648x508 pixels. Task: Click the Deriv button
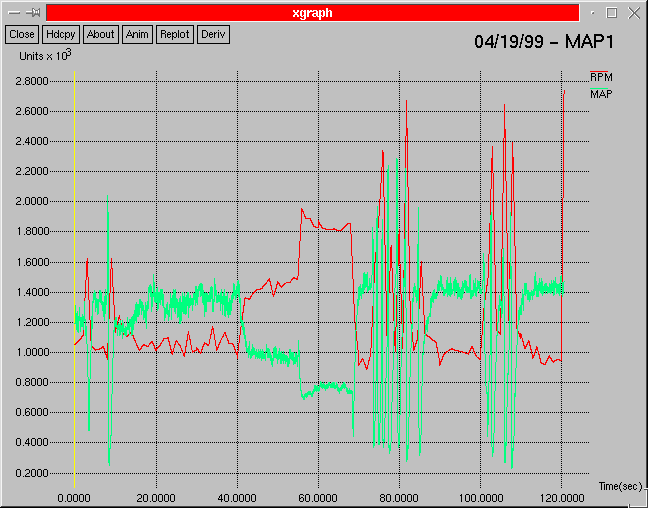(x=213, y=34)
